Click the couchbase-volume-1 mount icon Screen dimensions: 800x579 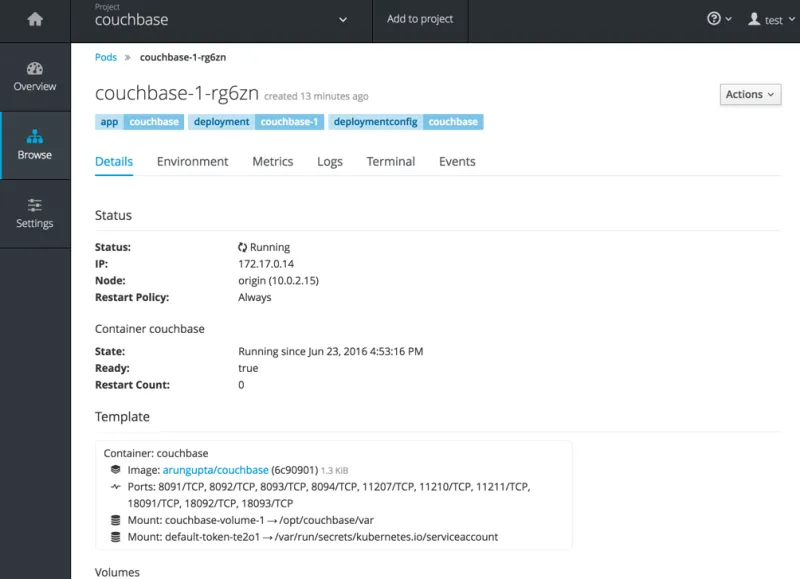116,520
